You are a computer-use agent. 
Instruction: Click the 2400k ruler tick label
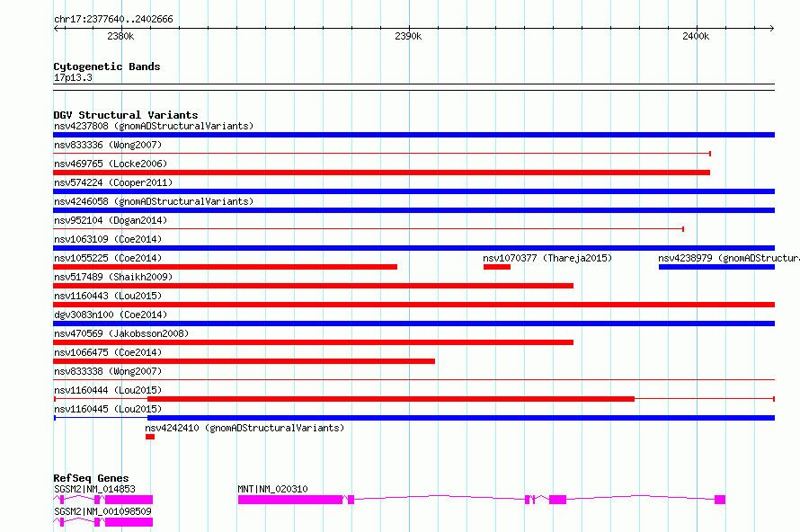tap(696, 36)
